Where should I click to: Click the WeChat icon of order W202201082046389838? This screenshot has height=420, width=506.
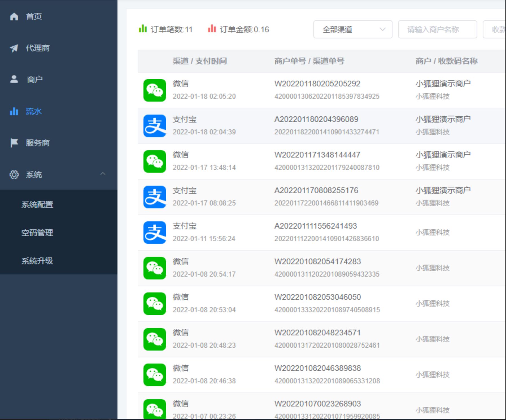(154, 375)
